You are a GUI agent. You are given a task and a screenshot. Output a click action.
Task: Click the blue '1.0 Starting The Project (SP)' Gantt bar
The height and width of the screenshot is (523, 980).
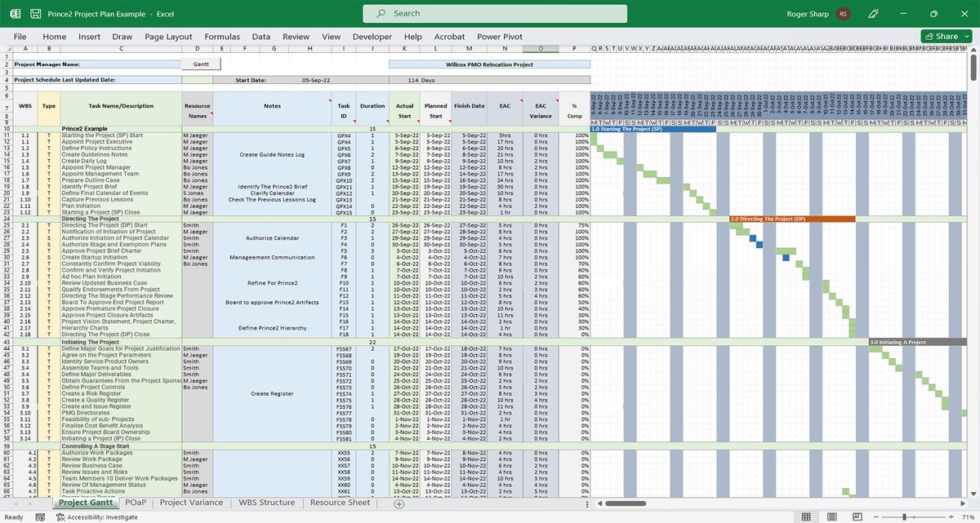[x=652, y=129]
